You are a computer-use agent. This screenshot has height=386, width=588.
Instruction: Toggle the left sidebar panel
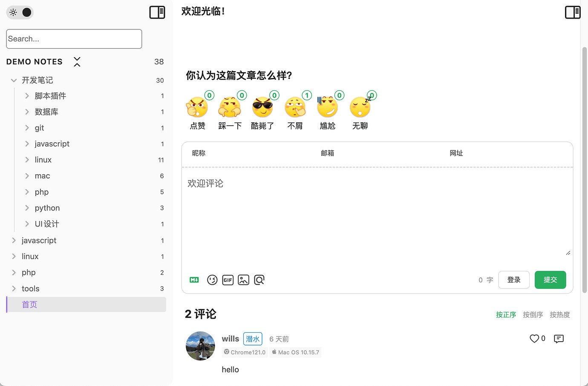tap(157, 12)
